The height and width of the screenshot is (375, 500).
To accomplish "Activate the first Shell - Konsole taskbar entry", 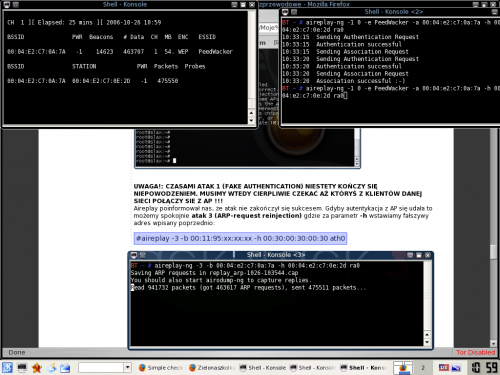I will [263, 368].
